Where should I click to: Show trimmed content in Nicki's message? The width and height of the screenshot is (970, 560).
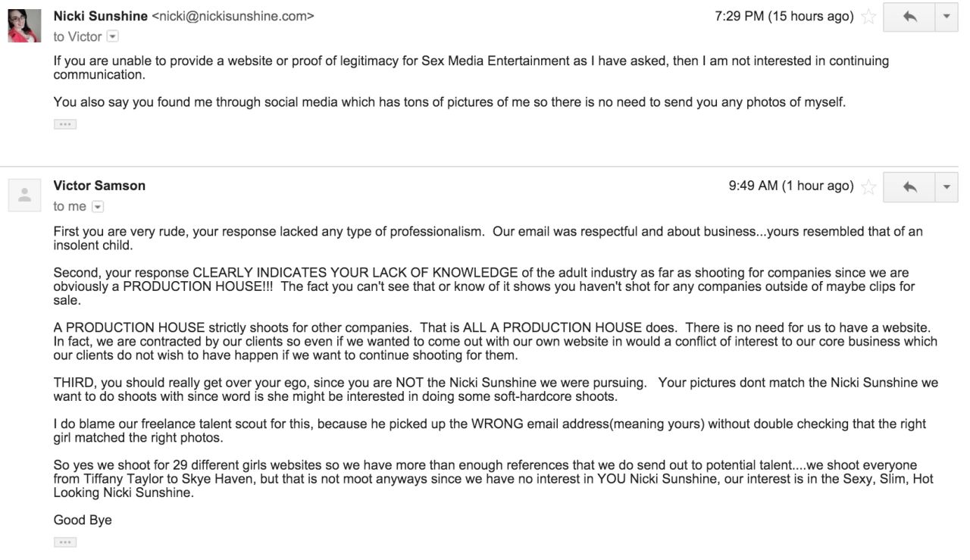[65, 124]
